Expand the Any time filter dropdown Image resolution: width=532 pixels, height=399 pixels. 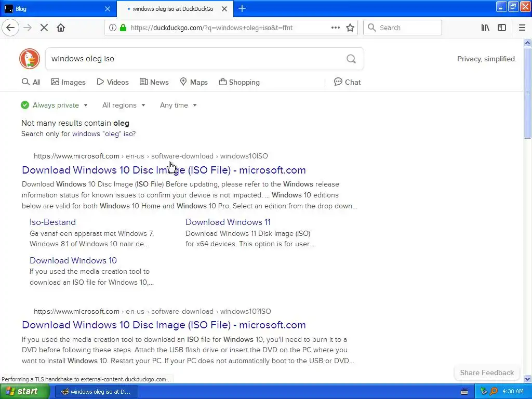[178, 105]
